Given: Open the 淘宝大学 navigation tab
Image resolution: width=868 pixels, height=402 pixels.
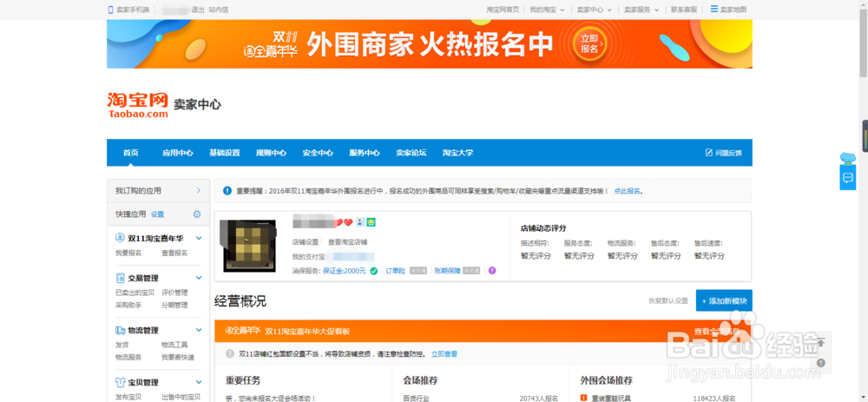Looking at the screenshot, I should [457, 153].
